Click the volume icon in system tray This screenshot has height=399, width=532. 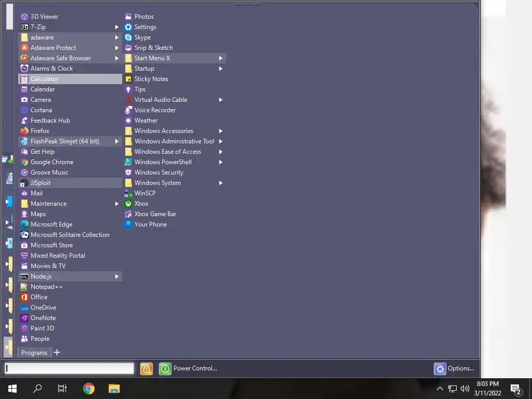click(x=465, y=389)
